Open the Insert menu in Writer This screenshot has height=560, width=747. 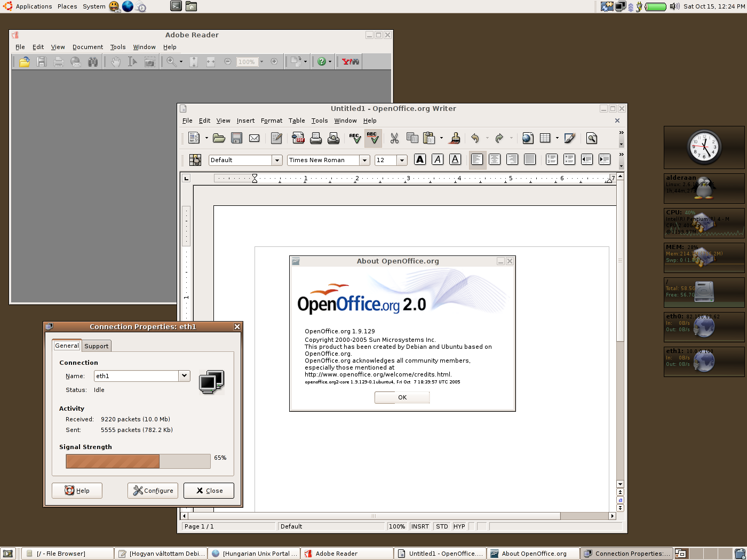tap(245, 121)
